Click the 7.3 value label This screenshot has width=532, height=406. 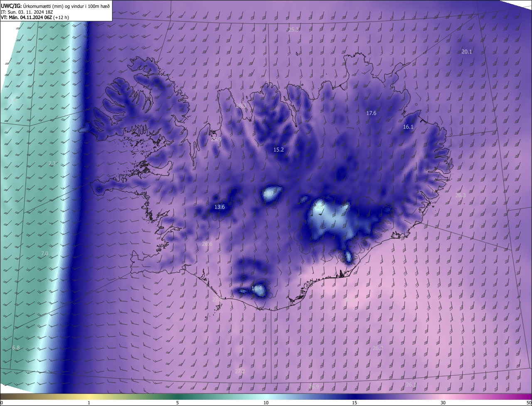pos(52,164)
